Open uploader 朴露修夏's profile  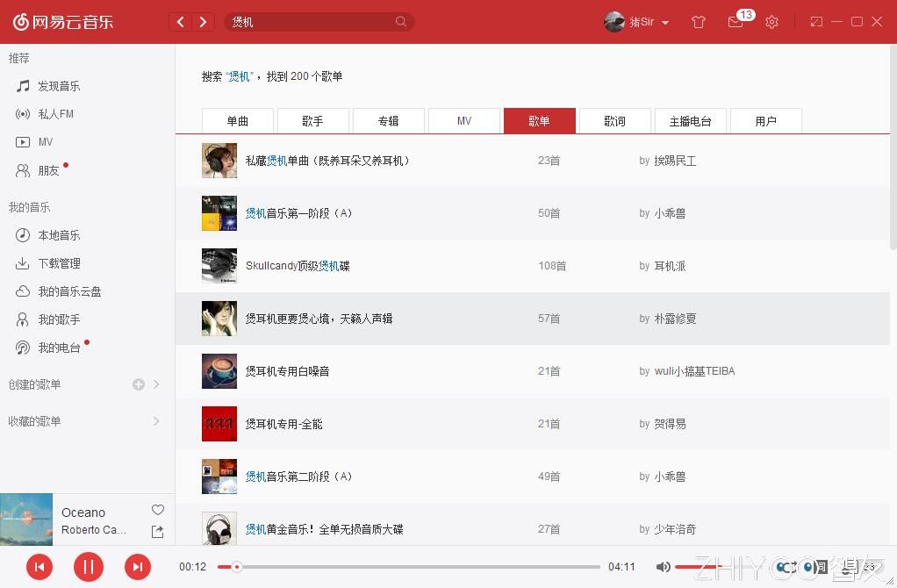click(678, 319)
